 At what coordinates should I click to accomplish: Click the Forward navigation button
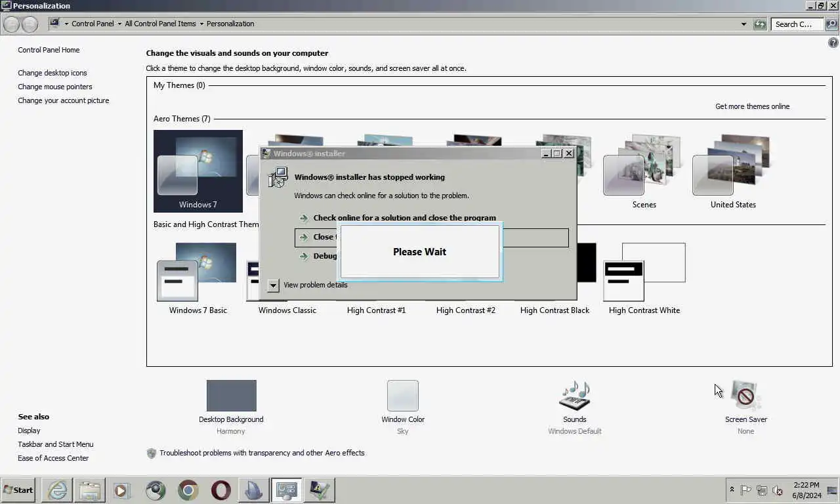(x=30, y=24)
